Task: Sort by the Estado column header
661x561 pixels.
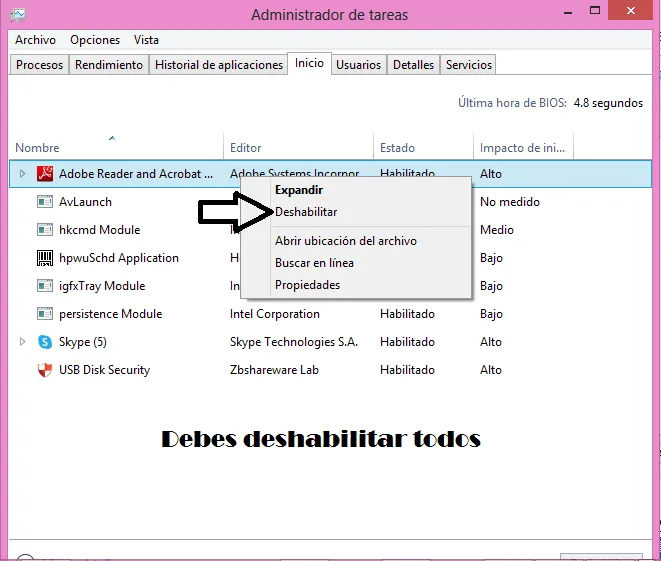Action: point(423,148)
